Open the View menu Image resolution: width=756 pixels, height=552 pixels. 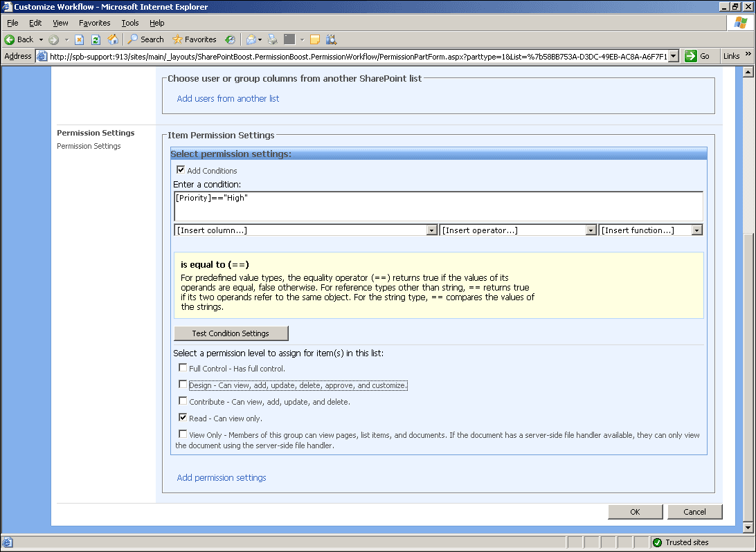[60, 23]
